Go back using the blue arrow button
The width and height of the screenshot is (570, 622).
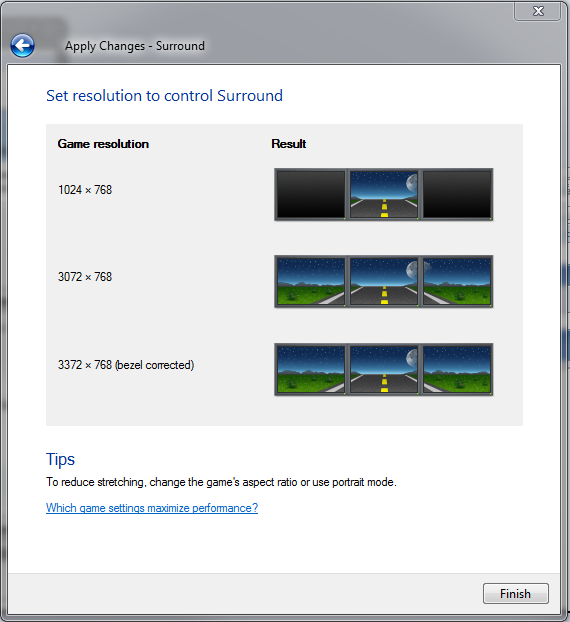22,45
